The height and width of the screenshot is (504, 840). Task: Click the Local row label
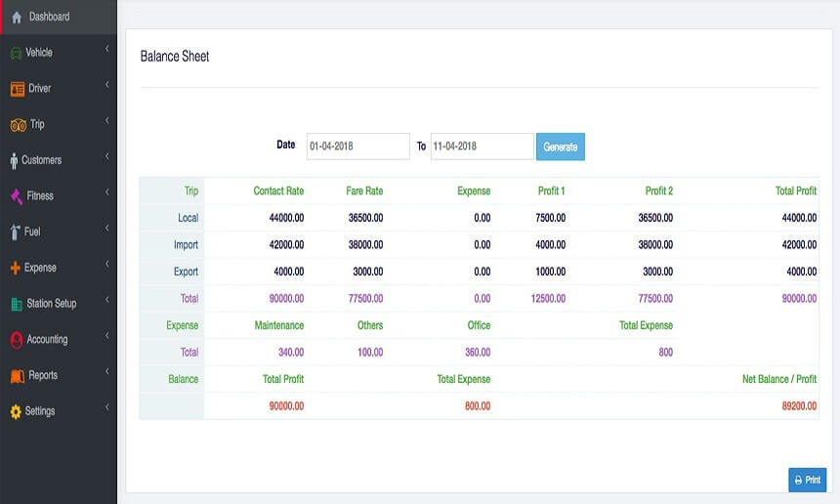pyautogui.click(x=189, y=218)
